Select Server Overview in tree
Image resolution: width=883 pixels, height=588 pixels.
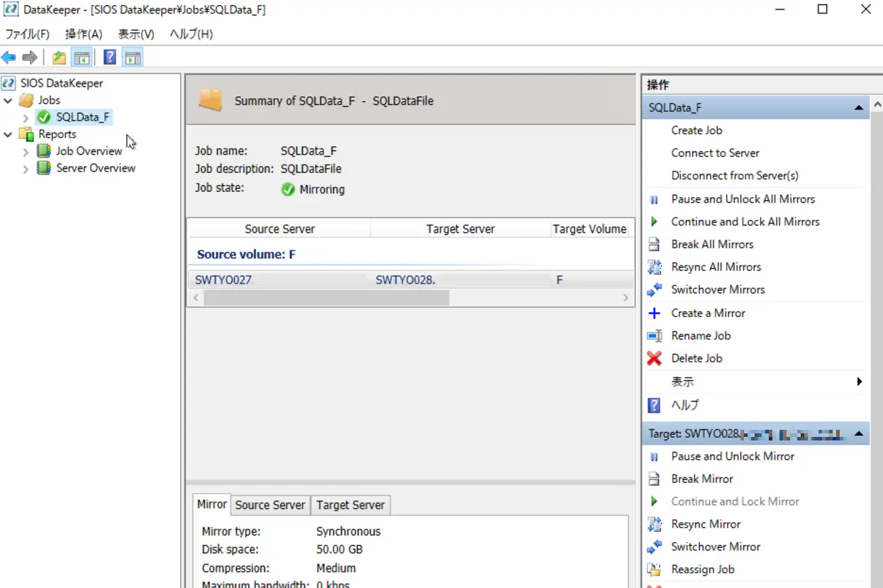tap(96, 168)
